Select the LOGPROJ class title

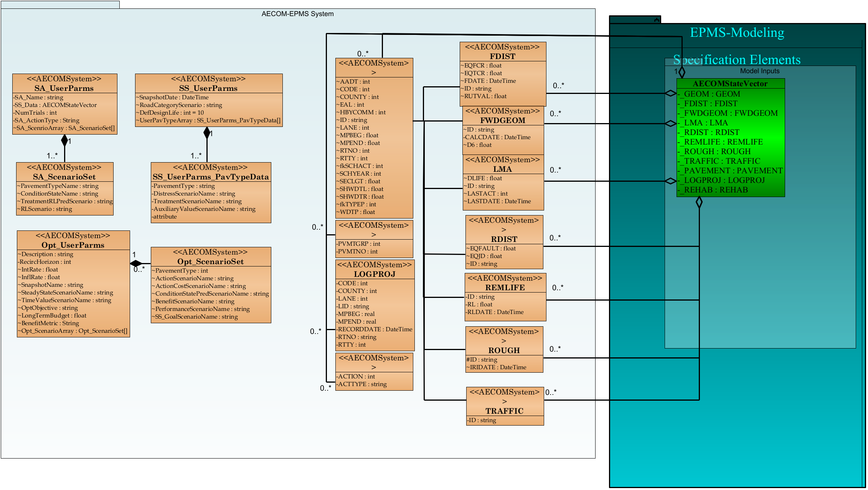pos(375,274)
